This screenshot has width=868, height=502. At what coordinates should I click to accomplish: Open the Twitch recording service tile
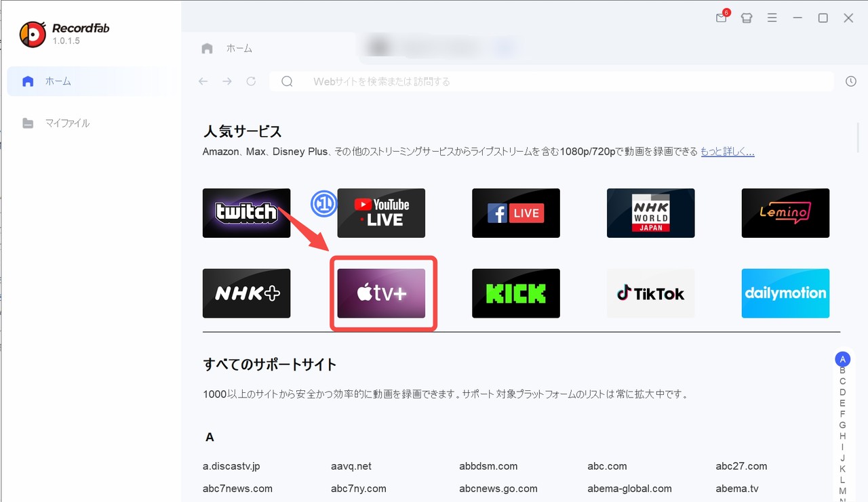point(246,213)
